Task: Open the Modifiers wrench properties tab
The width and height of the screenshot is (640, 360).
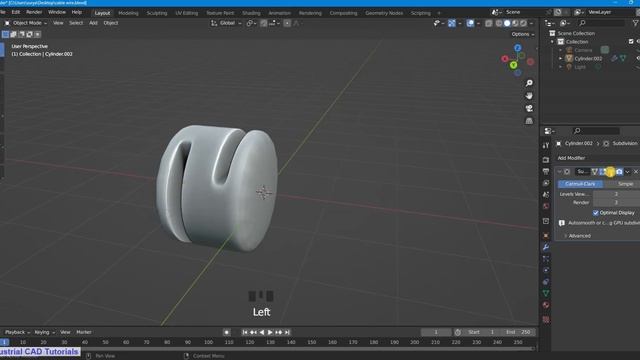Action: [x=546, y=247]
